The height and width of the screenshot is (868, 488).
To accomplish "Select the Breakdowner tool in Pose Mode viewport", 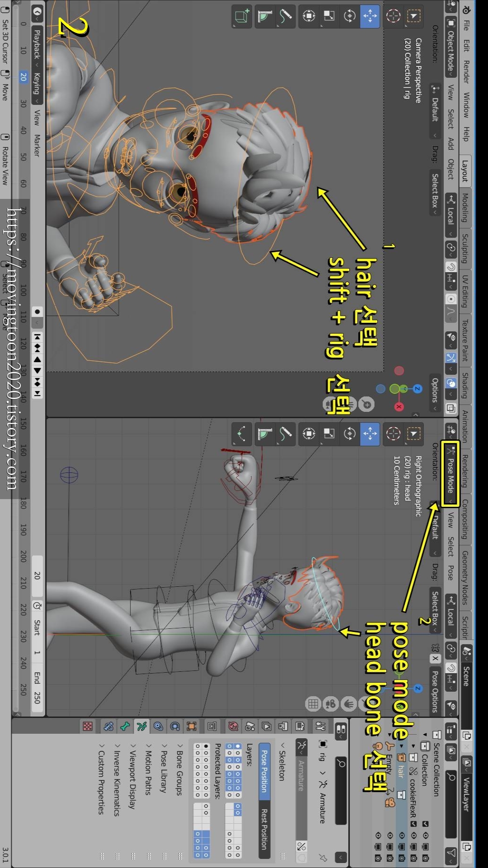I will [x=242, y=434].
